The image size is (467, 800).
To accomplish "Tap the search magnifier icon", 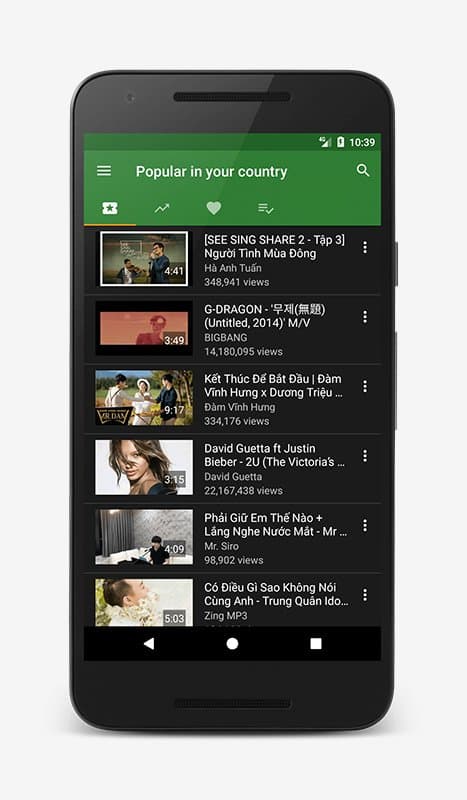I will [363, 170].
